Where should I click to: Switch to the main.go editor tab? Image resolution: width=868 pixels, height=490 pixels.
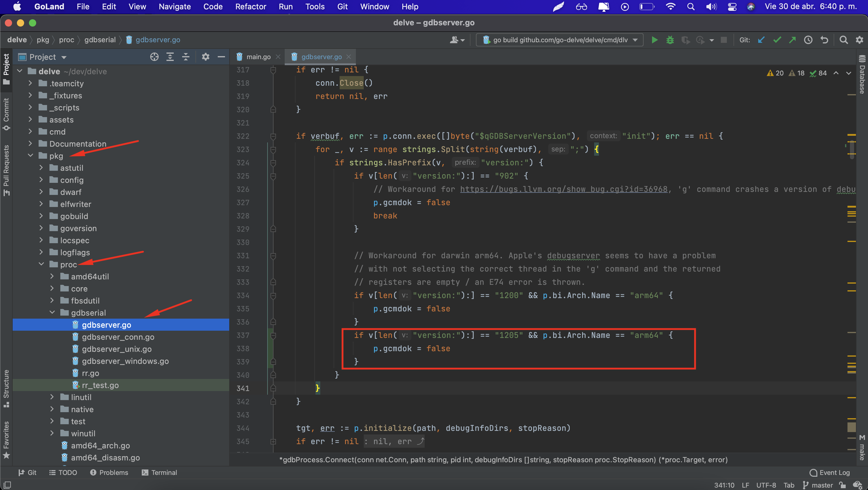258,57
